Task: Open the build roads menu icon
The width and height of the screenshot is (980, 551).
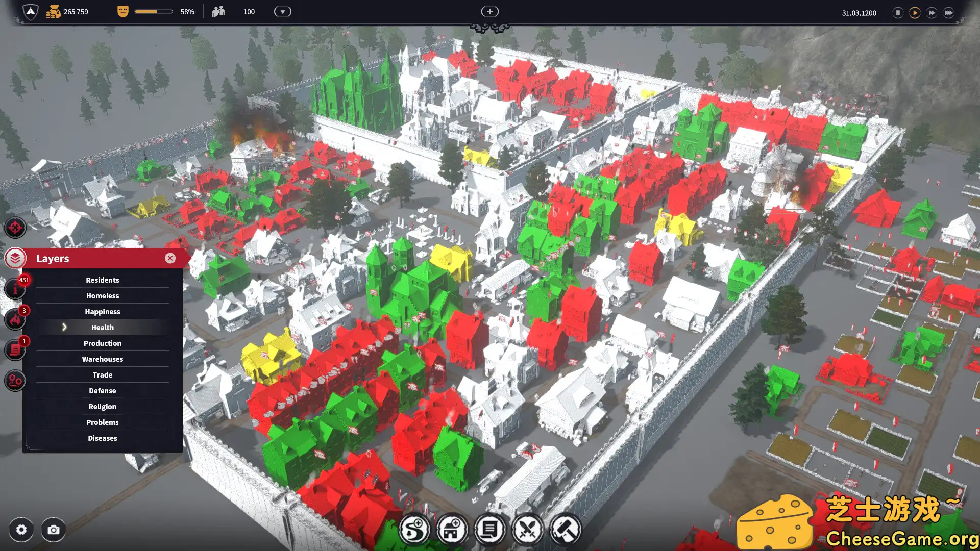Action: point(414,530)
